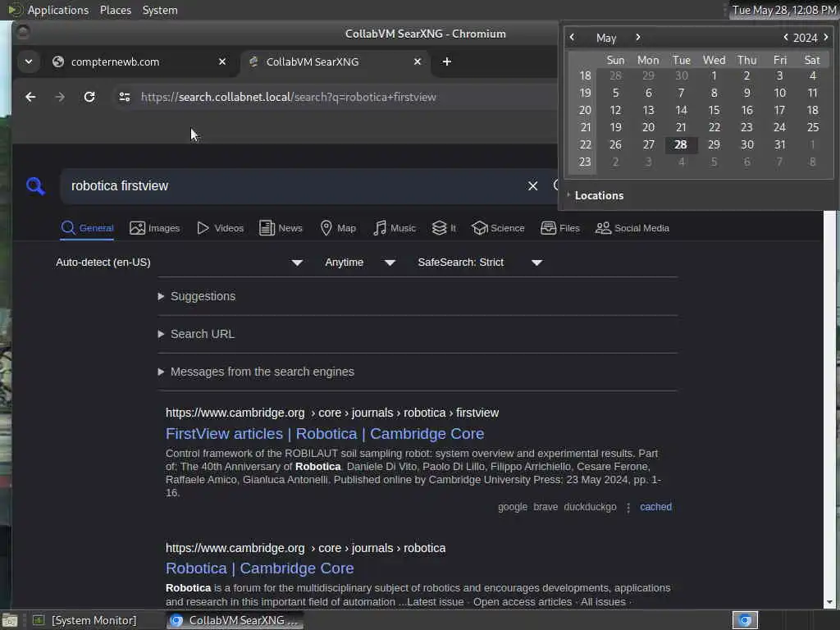Viewport: 840px width, 630px height.
Task: Go to previous month in calendar
Action: 572,37
